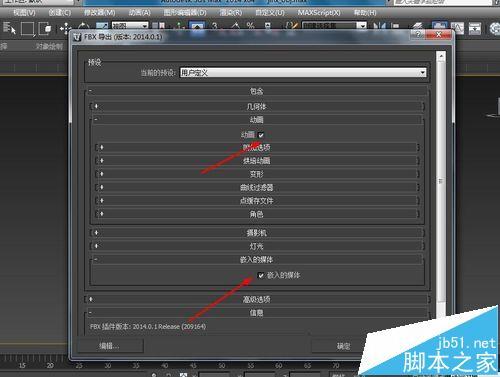Expand the 点缓存文件 rollout

coord(257,201)
